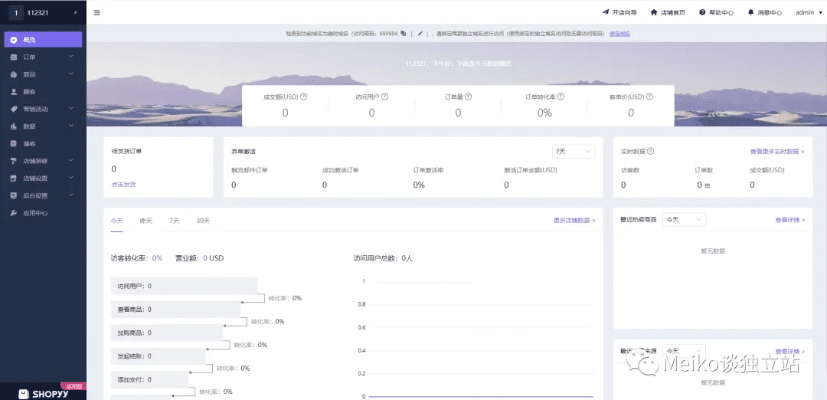827x400 pixels.
Task: Open the admin account dropdown
Action: click(804, 13)
